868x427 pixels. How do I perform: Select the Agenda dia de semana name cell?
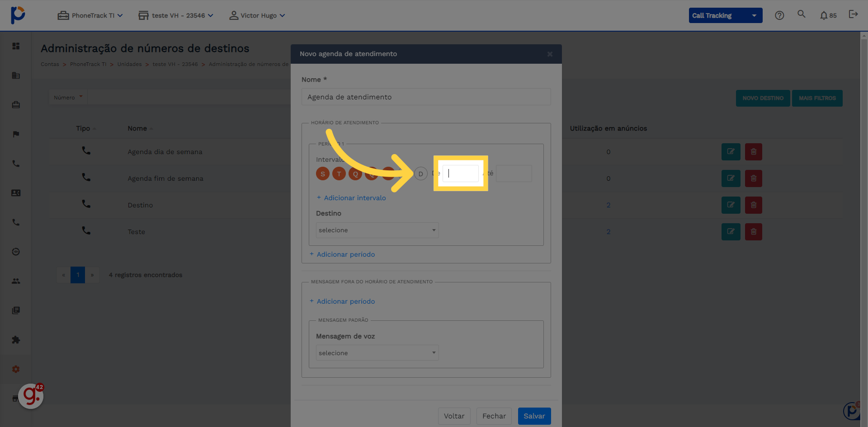[165, 152]
